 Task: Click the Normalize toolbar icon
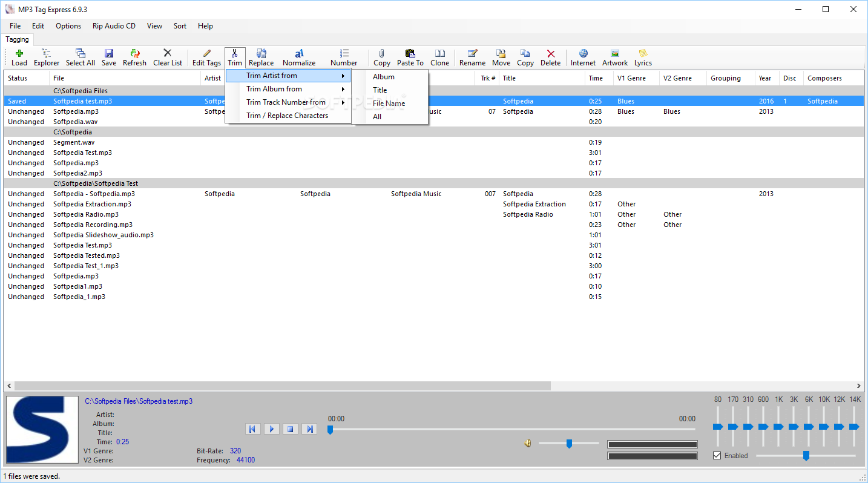pos(299,57)
